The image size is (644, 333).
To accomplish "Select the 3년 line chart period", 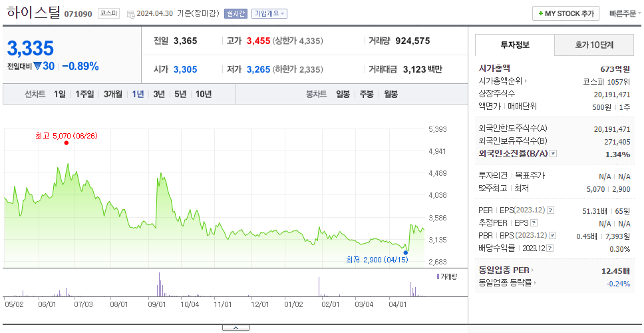I will coord(159,94).
